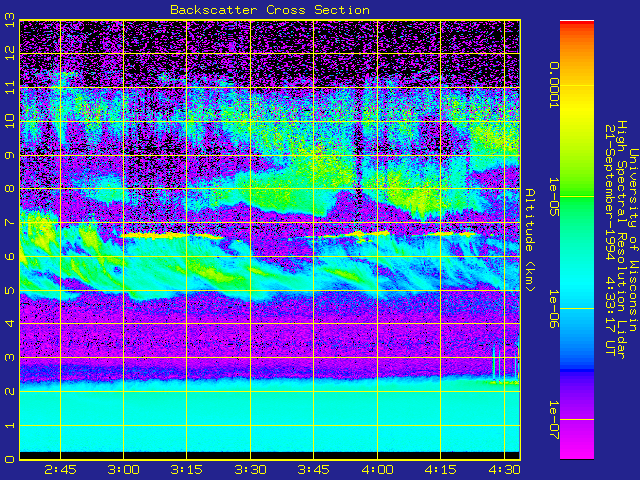Click the yellow cloud streak near 3:55
The width and height of the screenshot is (640, 480).
(359, 234)
